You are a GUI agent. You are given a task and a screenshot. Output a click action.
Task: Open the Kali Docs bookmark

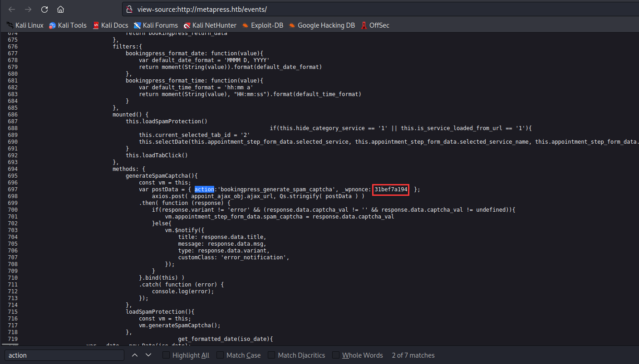[110, 25]
